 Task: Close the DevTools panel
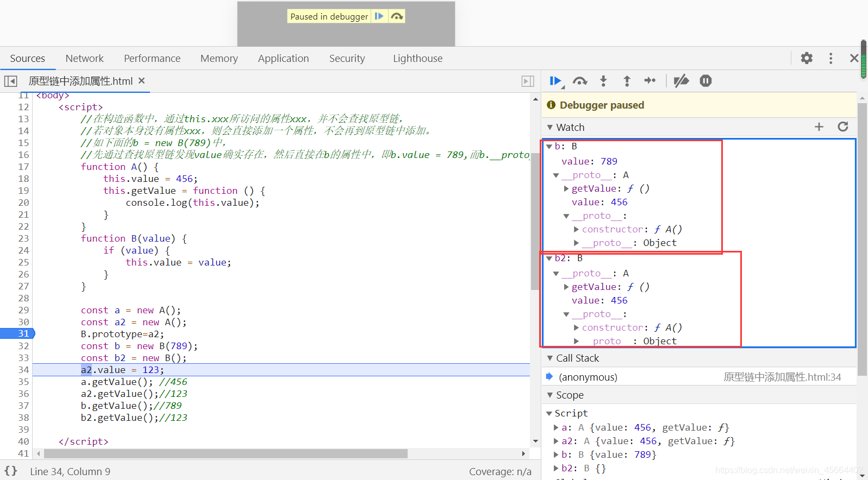pos(854,58)
